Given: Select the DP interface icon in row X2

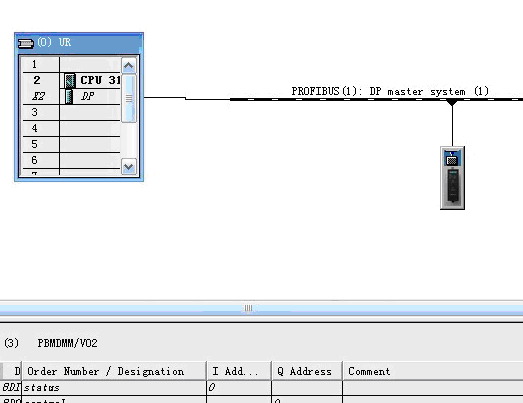Looking at the screenshot, I should [69, 97].
